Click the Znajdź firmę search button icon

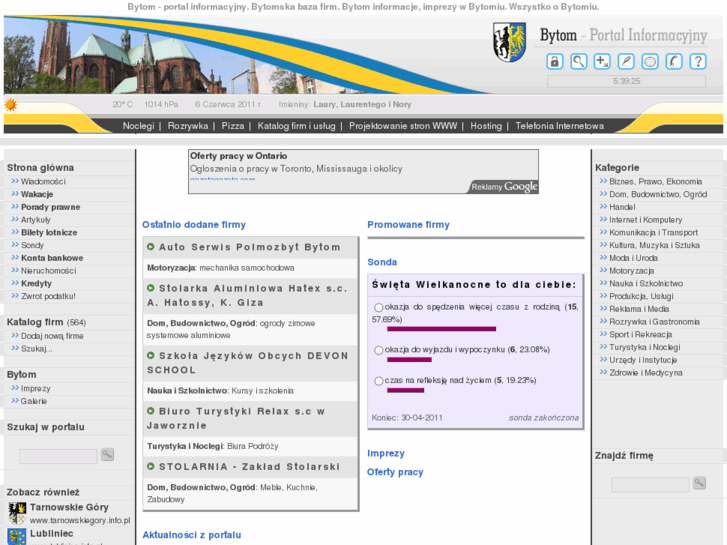(x=699, y=483)
